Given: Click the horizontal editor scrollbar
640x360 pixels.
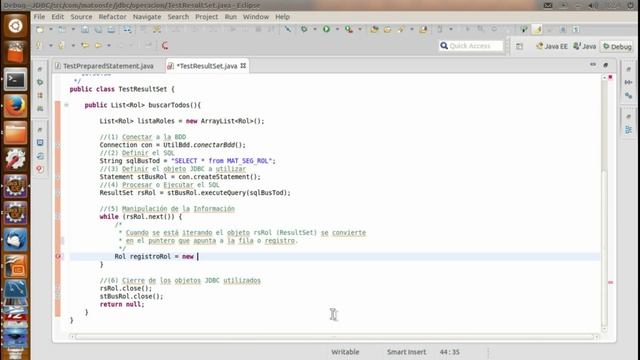Looking at the screenshot, I should pos(334,337).
